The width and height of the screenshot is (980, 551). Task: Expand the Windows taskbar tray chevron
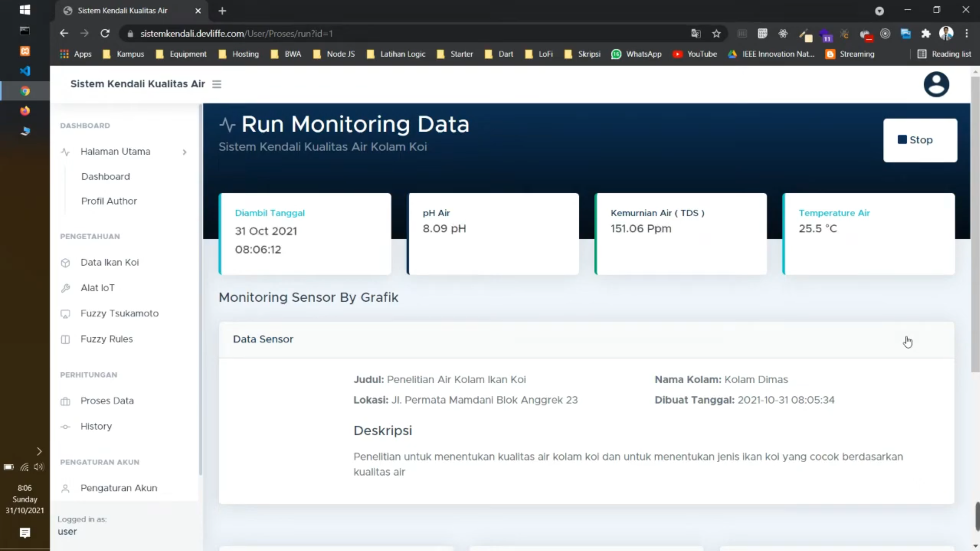39,451
